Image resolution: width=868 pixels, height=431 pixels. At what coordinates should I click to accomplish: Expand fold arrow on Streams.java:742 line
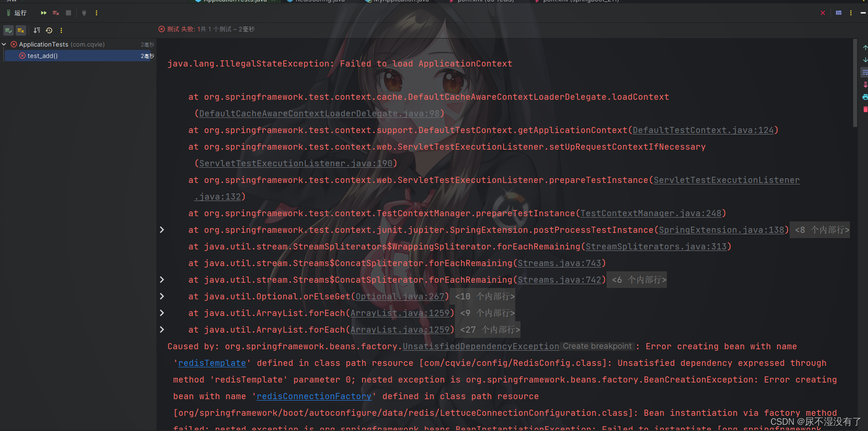(x=162, y=280)
